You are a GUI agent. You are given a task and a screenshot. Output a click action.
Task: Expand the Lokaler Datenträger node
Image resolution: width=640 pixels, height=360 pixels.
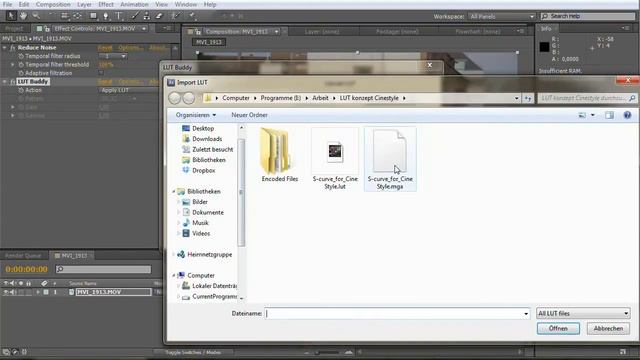pos(179,286)
